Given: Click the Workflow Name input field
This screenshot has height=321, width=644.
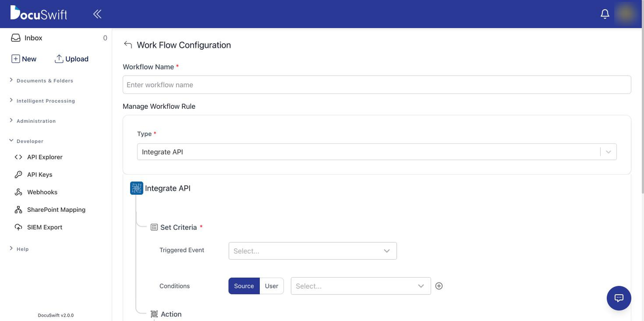Looking at the screenshot, I should [377, 85].
